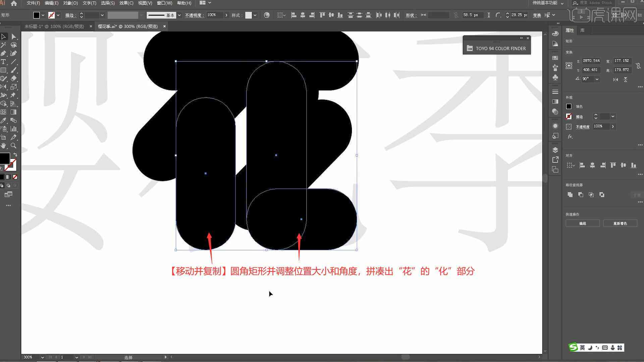Select the Direct Selection tool

pos(13,37)
